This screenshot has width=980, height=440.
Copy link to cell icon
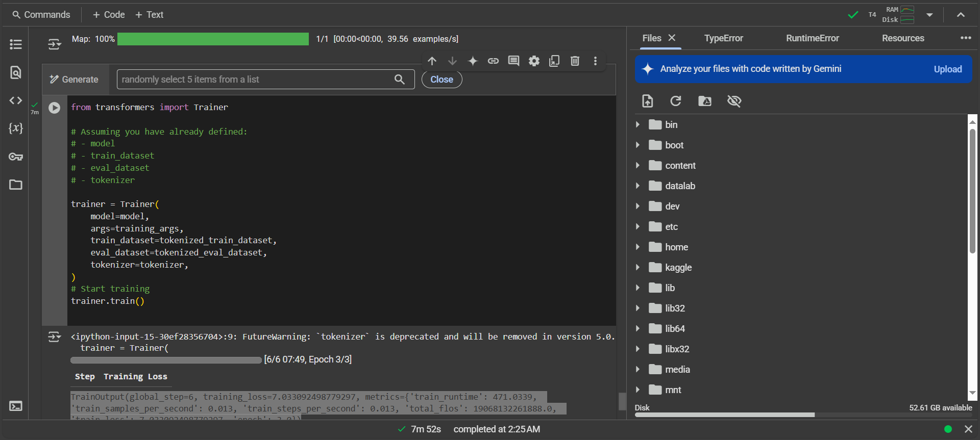click(x=493, y=61)
